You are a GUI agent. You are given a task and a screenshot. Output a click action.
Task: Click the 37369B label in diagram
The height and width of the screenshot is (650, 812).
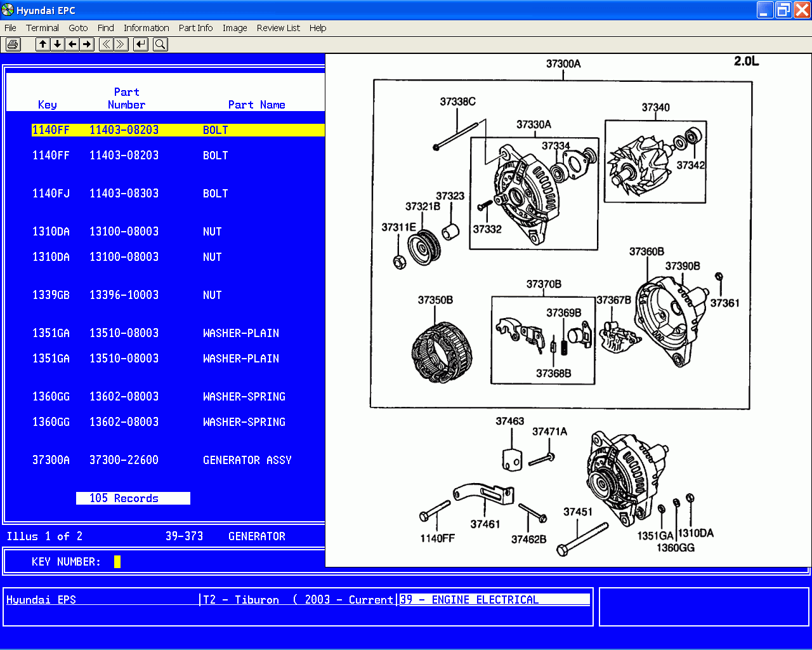coord(563,313)
